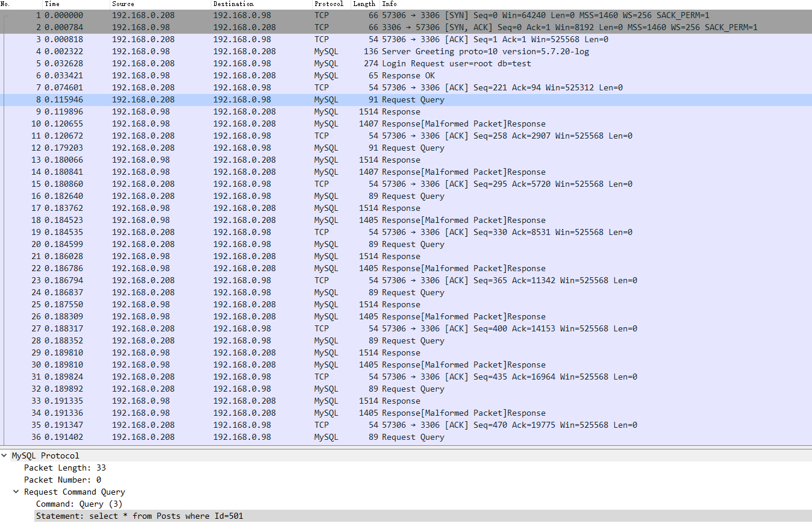The height and width of the screenshot is (529, 812).
Task: Select packet 2 SYN, ACK row
Action: 406,27
